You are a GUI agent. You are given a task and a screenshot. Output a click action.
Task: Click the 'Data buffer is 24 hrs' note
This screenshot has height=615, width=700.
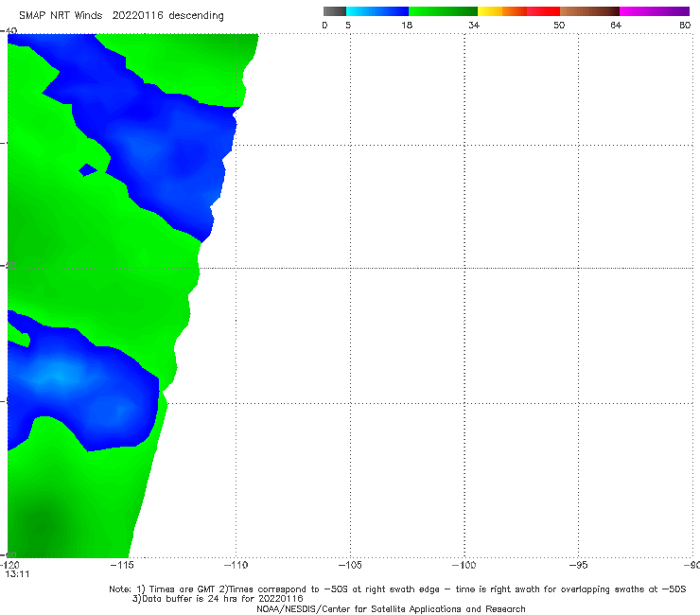point(218,599)
